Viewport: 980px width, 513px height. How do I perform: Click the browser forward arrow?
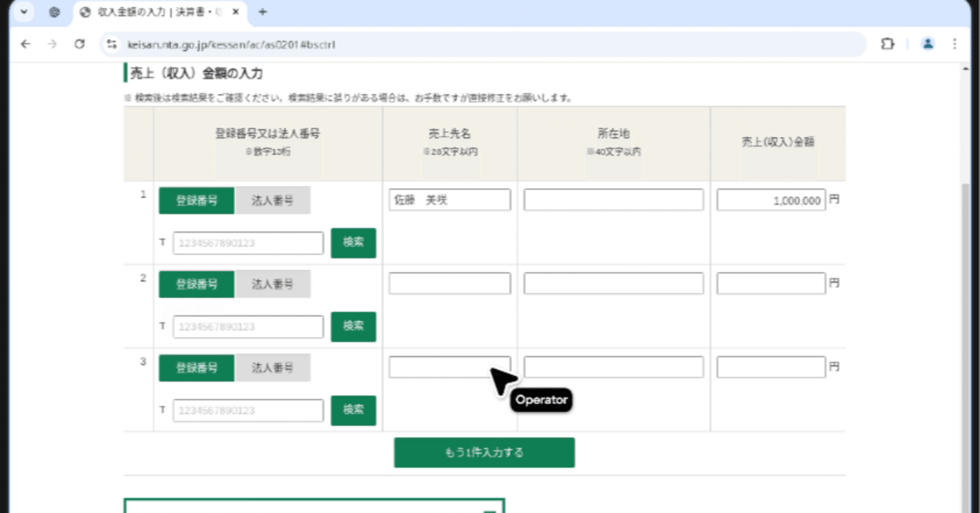point(52,44)
